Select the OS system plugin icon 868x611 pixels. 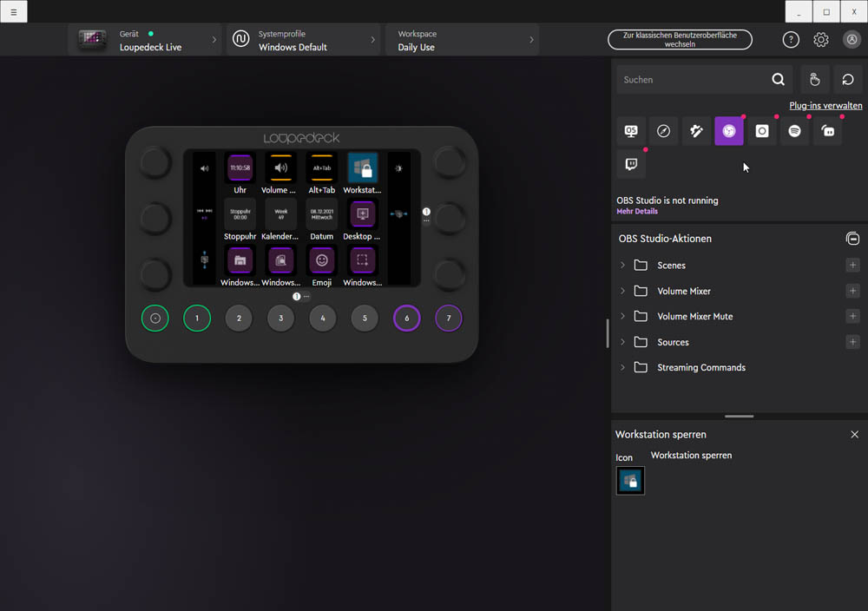coord(631,131)
